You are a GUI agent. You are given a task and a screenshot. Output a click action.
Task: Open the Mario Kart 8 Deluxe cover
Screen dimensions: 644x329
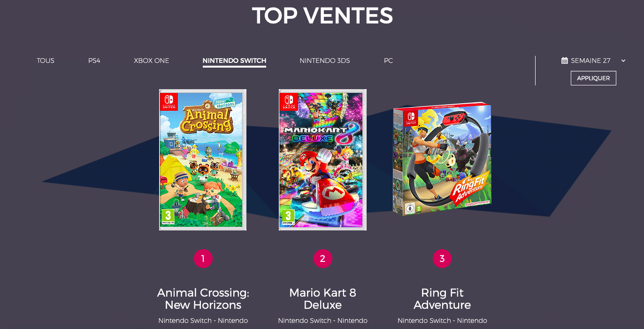pos(322,160)
